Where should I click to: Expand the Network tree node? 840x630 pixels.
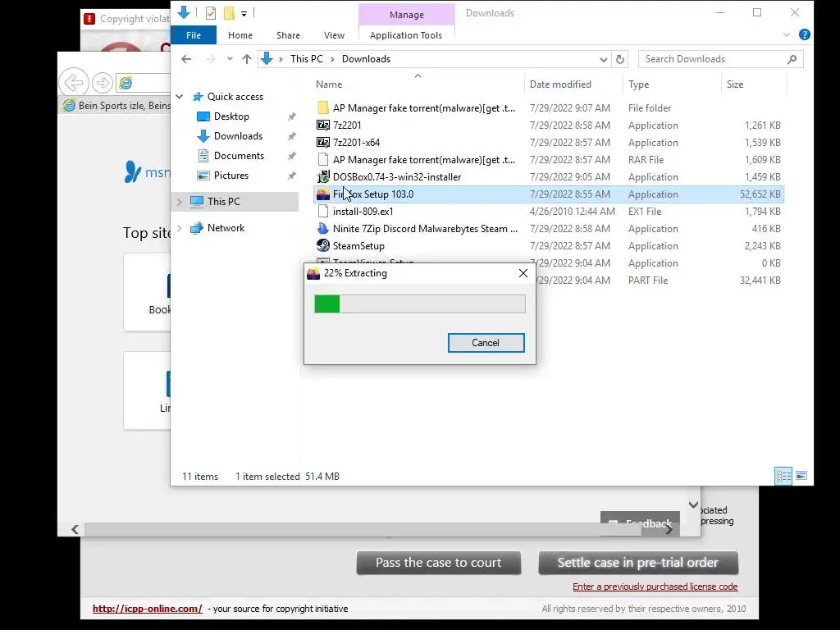click(x=180, y=228)
